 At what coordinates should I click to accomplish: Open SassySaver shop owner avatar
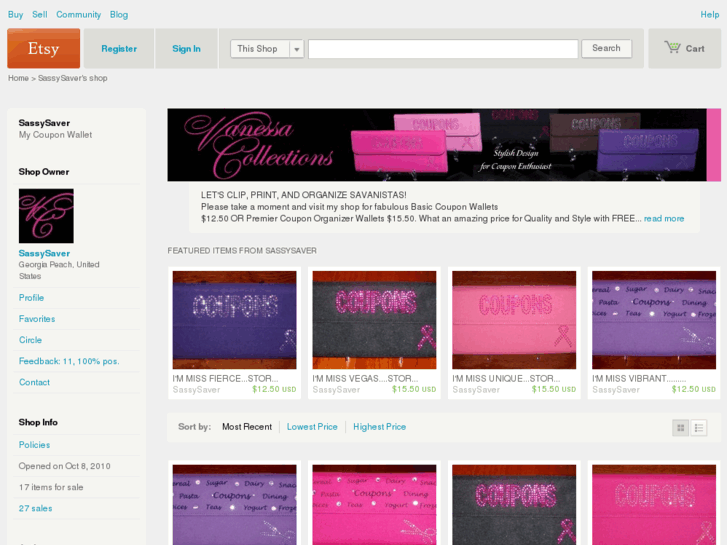pyautogui.click(x=46, y=216)
